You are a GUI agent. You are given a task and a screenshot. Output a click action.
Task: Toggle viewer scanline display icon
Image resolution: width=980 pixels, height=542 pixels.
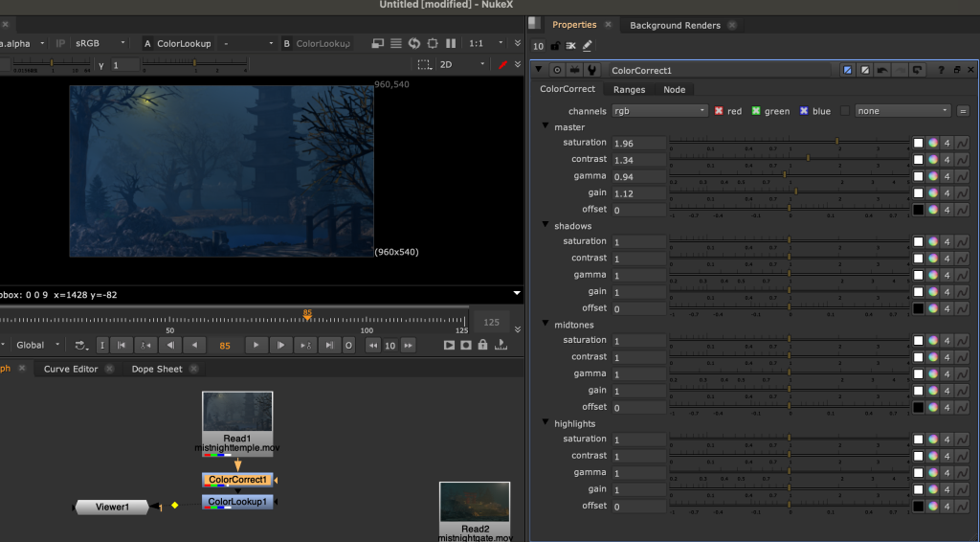point(395,43)
